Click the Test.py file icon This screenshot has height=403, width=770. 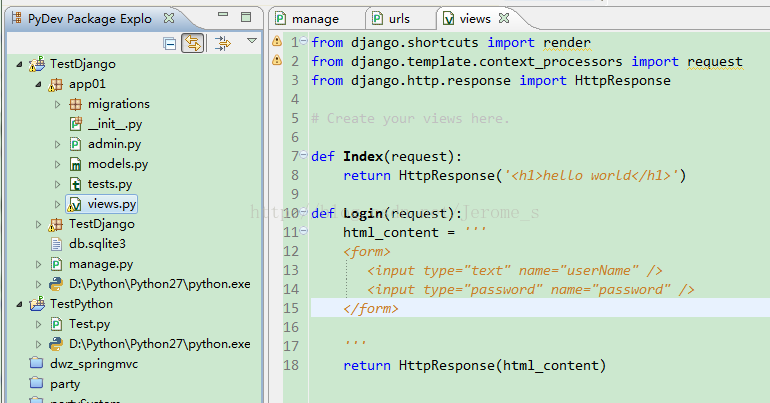56,324
